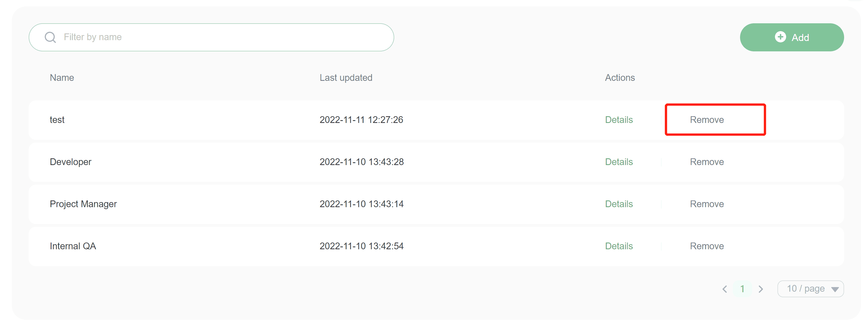
Task: Remove the Internal QA role
Action: point(707,246)
